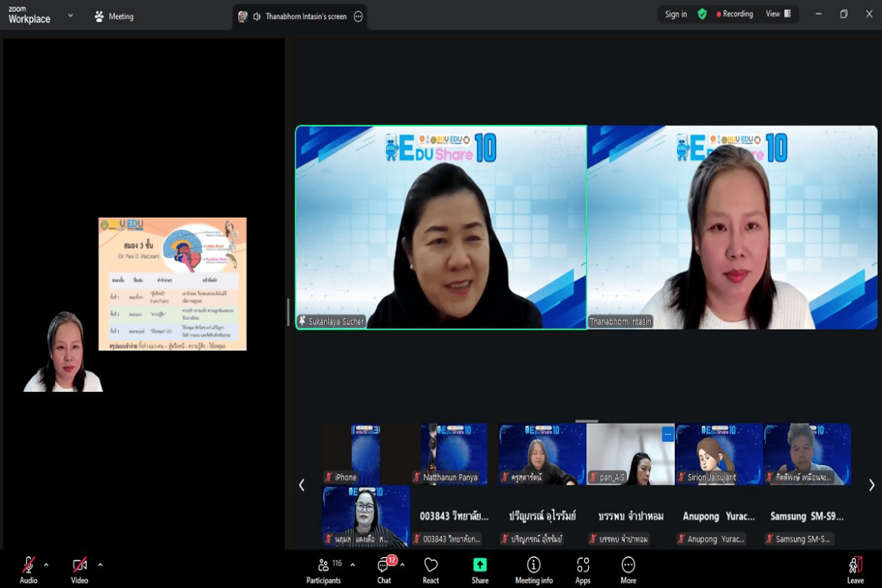Expand video options arrow next to Video
The width and height of the screenshot is (882, 588).
point(100,565)
